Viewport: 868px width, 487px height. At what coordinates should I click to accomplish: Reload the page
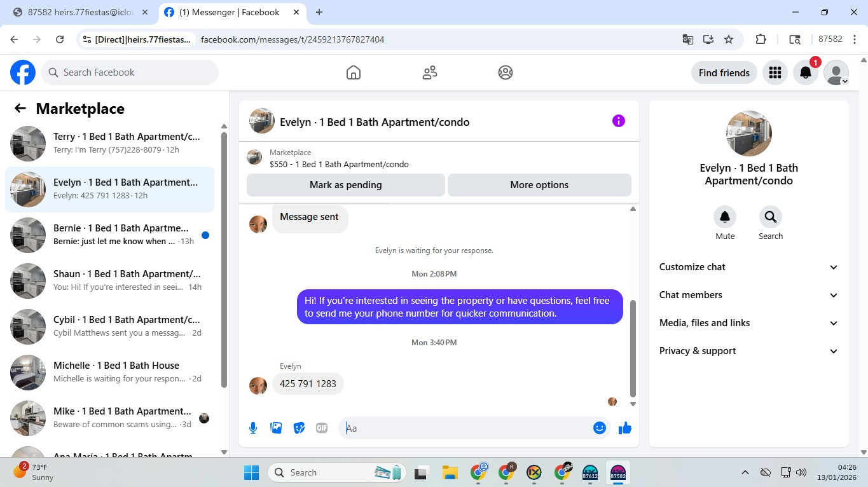tap(60, 39)
